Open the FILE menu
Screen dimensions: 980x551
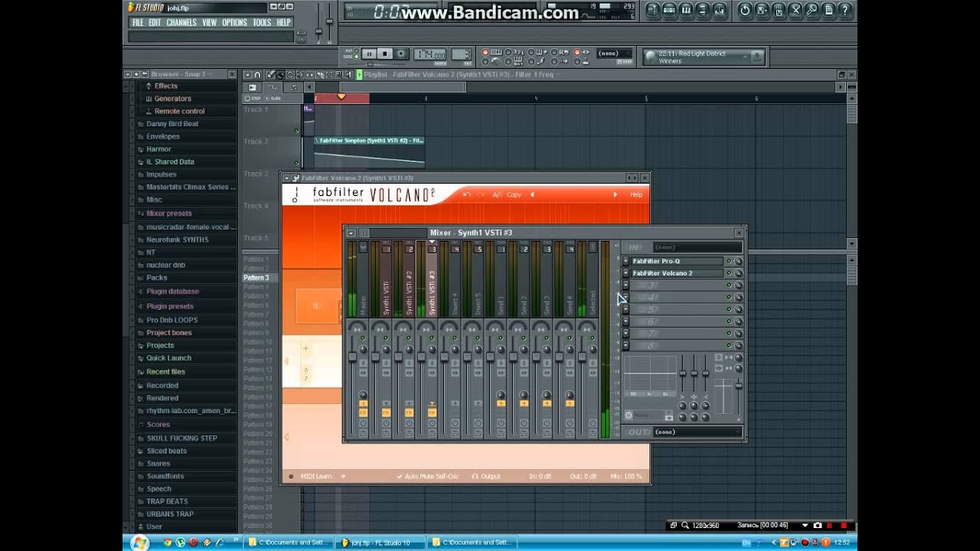(138, 23)
